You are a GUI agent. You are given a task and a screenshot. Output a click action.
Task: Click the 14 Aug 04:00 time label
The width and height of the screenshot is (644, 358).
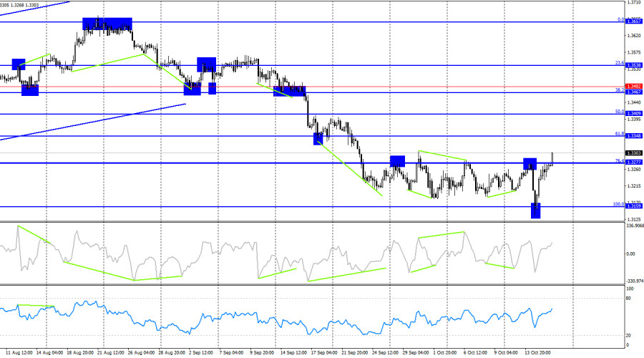[x=49, y=353]
